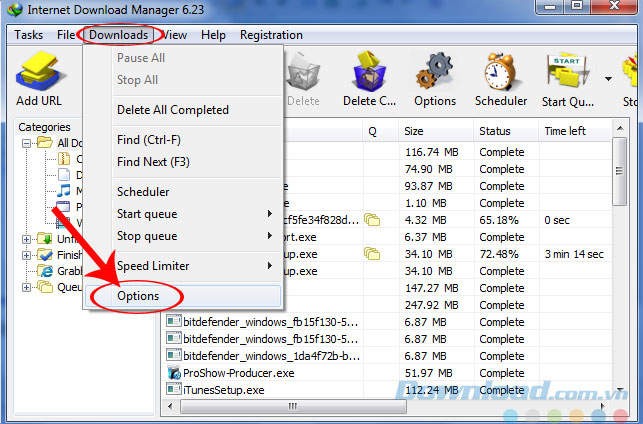The width and height of the screenshot is (643, 424).
Task: Click the Delete toolbar icon
Action: [303, 72]
